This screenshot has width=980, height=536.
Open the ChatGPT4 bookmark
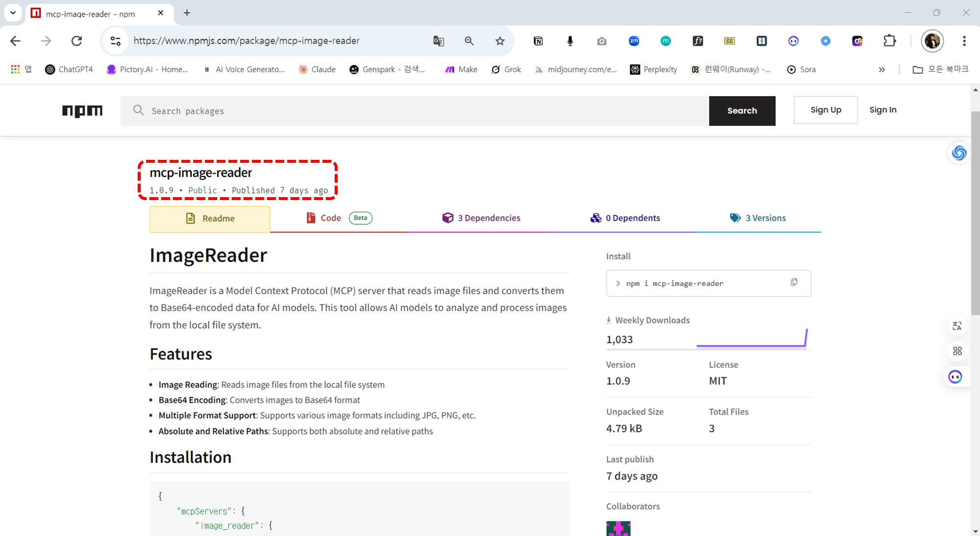[x=69, y=70]
